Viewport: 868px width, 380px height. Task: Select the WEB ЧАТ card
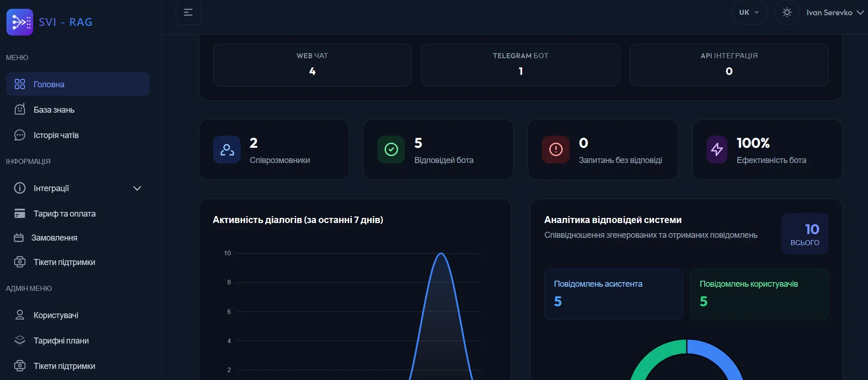pos(312,65)
